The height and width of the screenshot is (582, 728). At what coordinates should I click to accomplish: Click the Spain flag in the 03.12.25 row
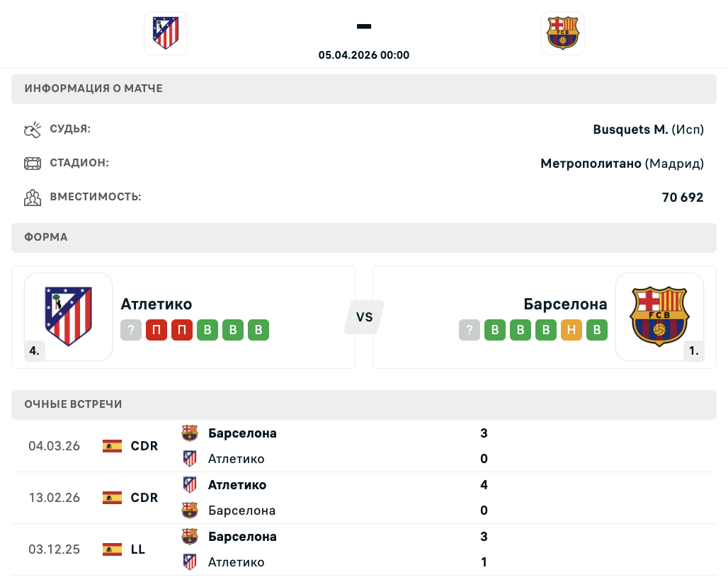tap(112, 549)
